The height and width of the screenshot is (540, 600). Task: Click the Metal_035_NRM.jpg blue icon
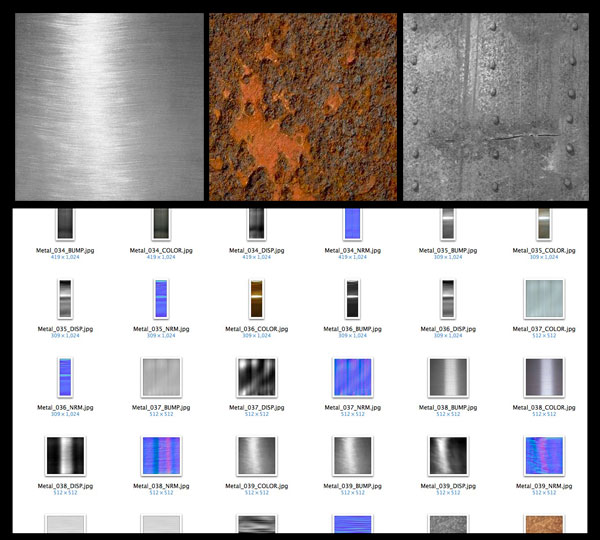point(158,298)
